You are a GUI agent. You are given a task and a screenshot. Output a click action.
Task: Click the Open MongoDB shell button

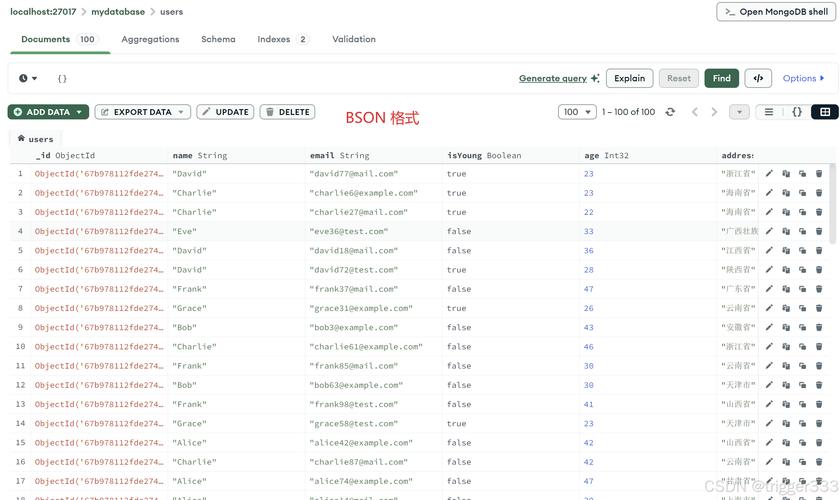coord(776,12)
